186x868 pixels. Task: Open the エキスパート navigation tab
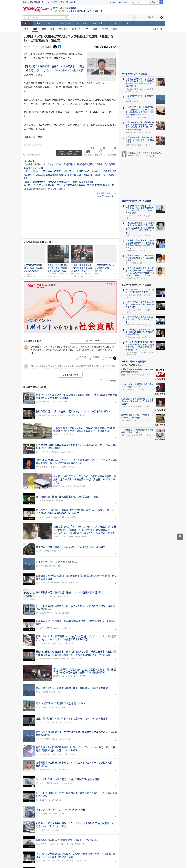(x=64, y=24)
